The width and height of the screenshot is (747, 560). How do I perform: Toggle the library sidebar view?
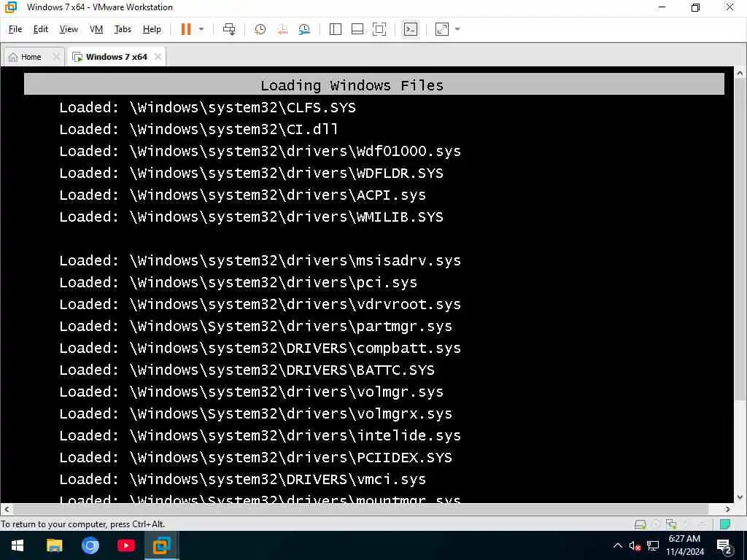[336, 29]
